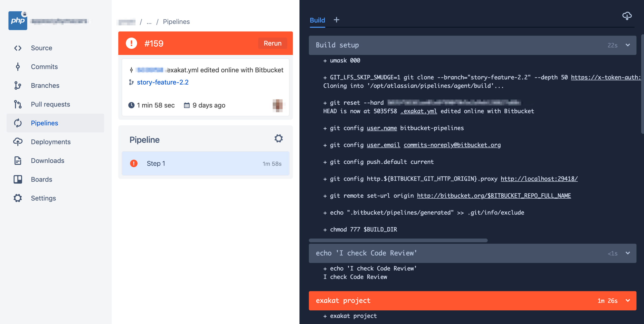Viewport: 644px width, 324px height.
Task: Click the user.email link in log
Action: [x=383, y=145]
